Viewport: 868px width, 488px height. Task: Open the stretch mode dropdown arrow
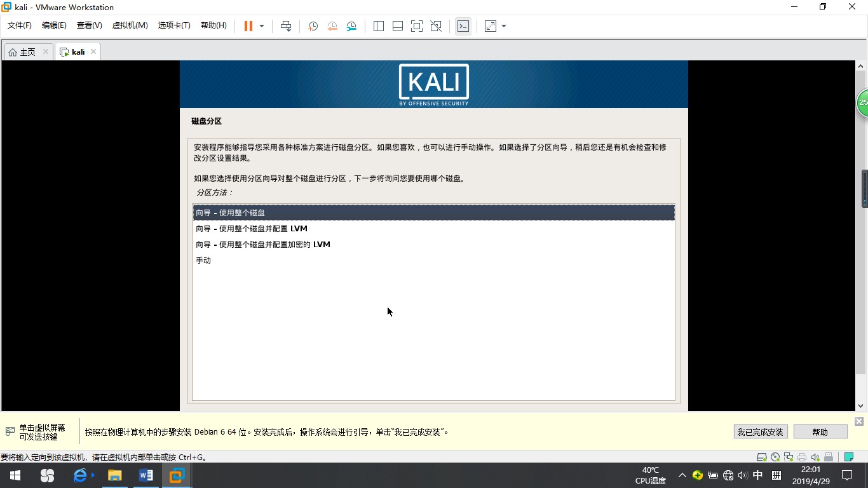(504, 26)
